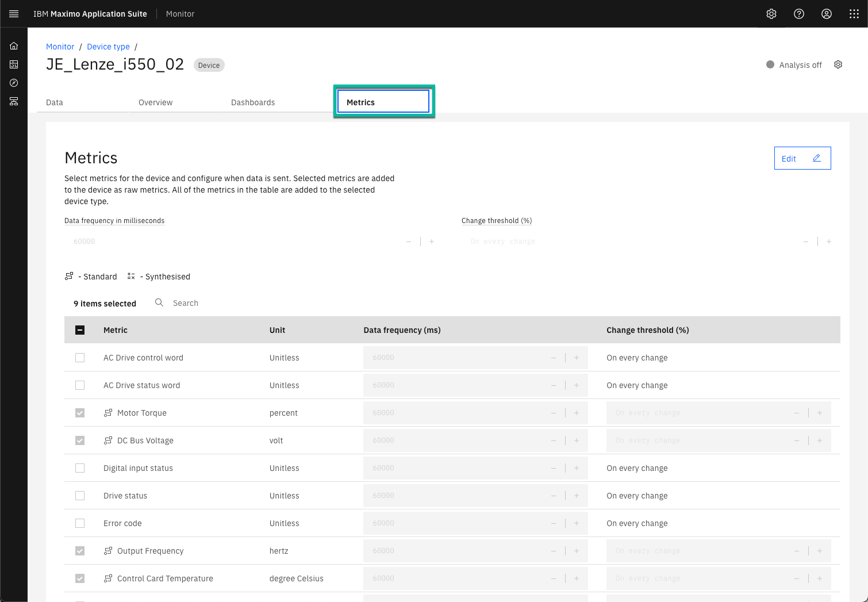The image size is (868, 602).
Task: Check the AC Drive control word checkbox
Action: click(x=80, y=358)
